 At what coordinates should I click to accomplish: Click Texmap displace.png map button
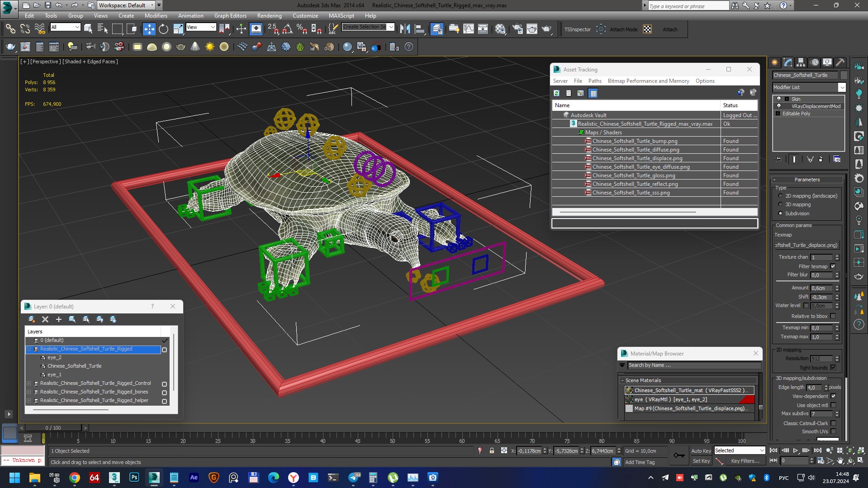pyautogui.click(x=807, y=245)
